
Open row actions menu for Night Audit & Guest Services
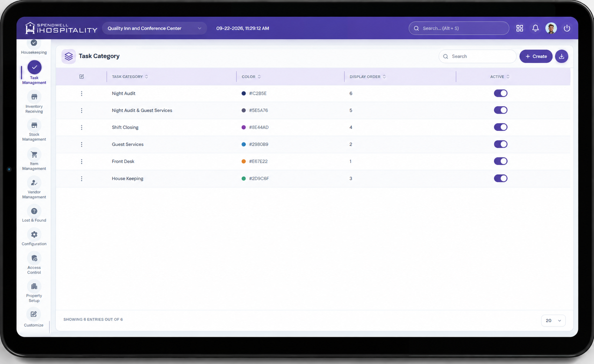pos(82,110)
